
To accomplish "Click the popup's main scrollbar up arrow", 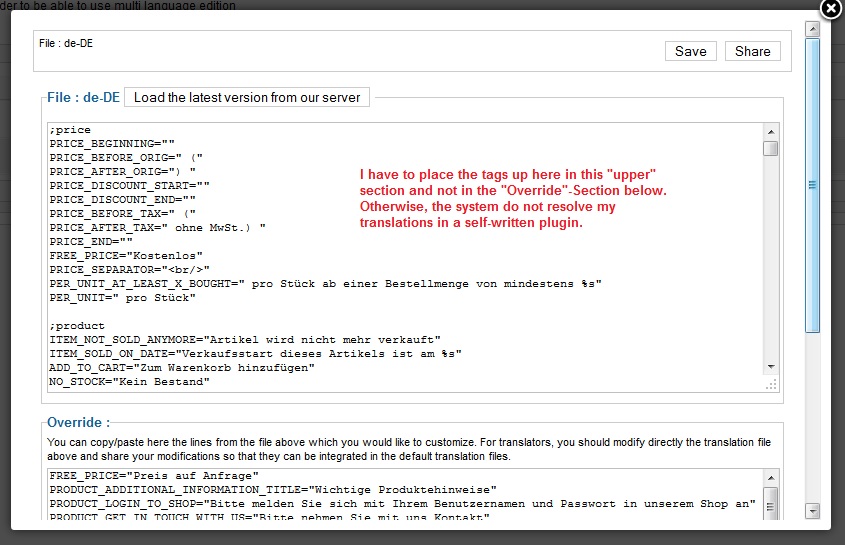I will point(812,31).
